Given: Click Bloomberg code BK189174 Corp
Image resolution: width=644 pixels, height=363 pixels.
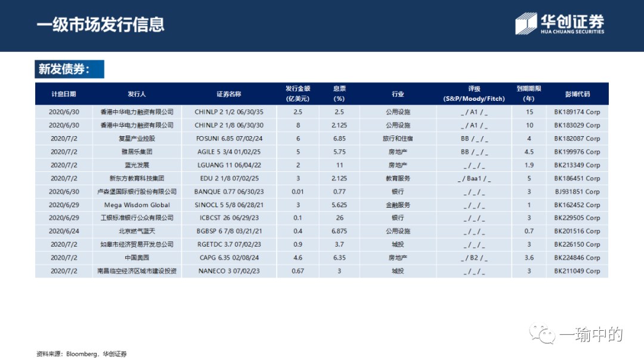Looking at the screenshot, I should 577,112.
